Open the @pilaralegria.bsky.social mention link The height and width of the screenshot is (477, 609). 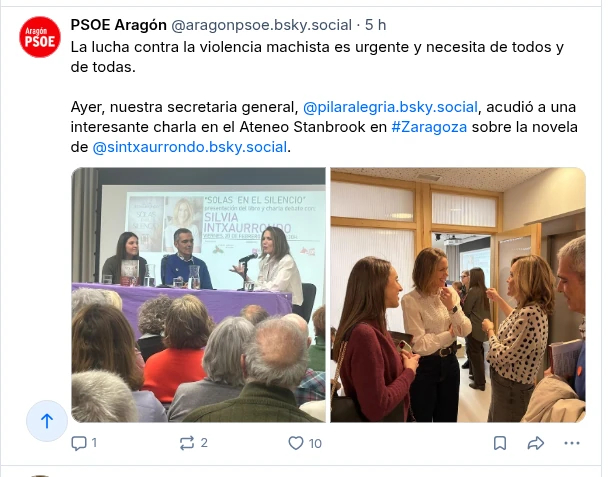coord(390,107)
